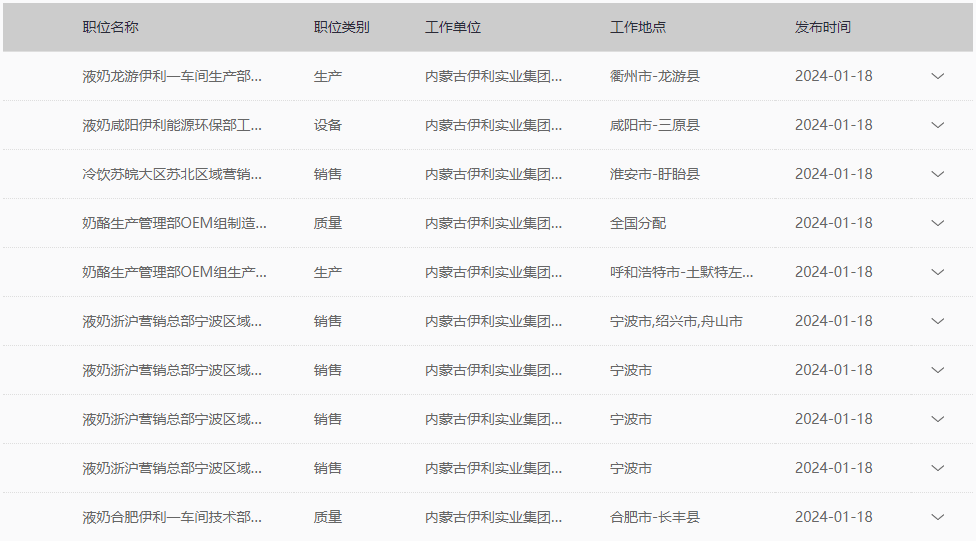Click date 2024-01-18 in 呼和浩特市 row

pyautogui.click(x=833, y=272)
